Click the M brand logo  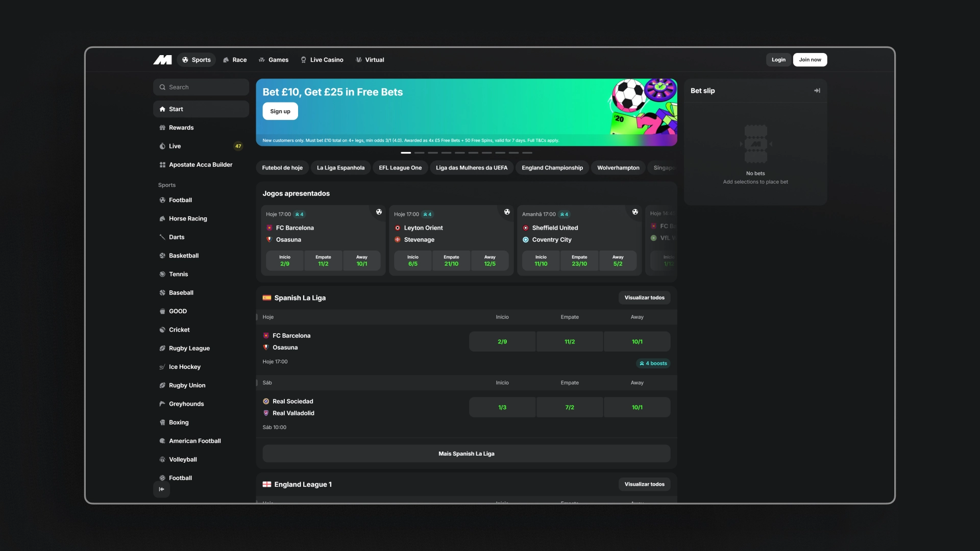click(162, 60)
